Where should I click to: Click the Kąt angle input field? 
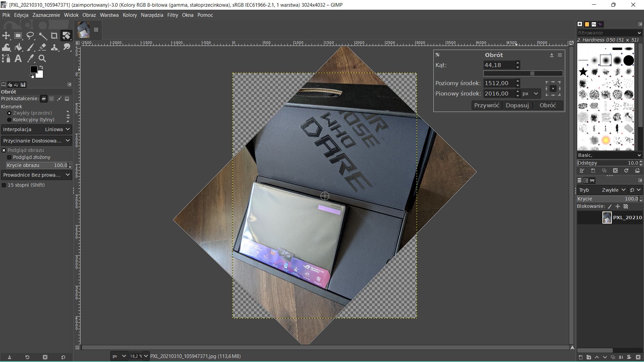pyautogui.click(x=499, y=65)
